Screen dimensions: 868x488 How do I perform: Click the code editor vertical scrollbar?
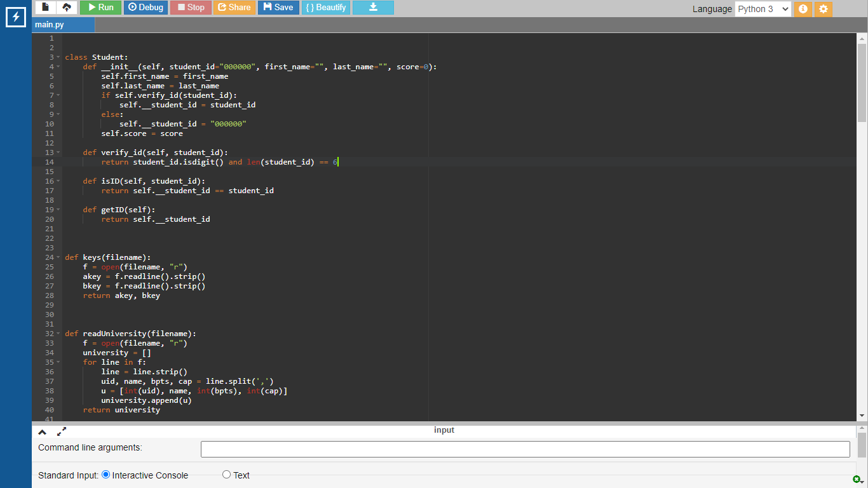point(862,83)
